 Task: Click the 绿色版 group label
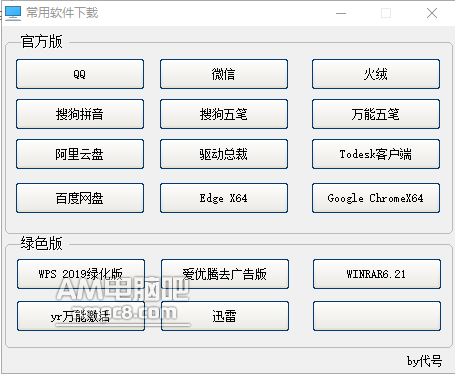(x=42, y=243)
